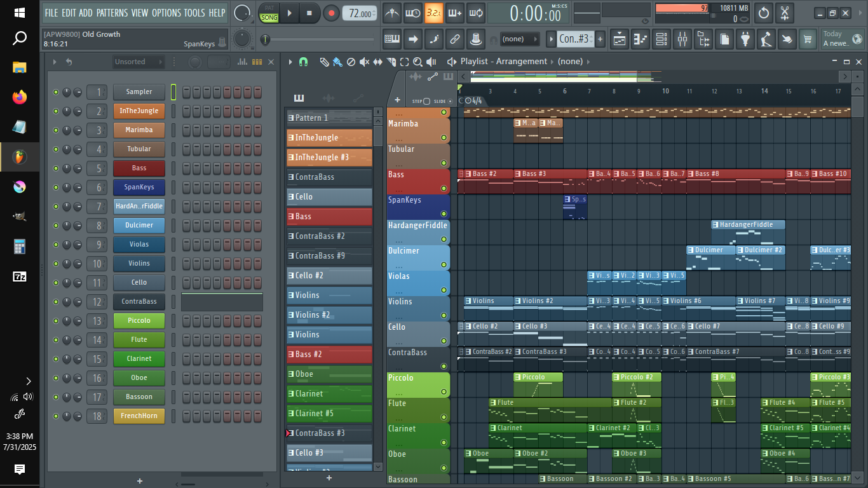Toggle the playlist snap magnet icon
This screenshot has height=488, width=868.
(x=303, y=62)
